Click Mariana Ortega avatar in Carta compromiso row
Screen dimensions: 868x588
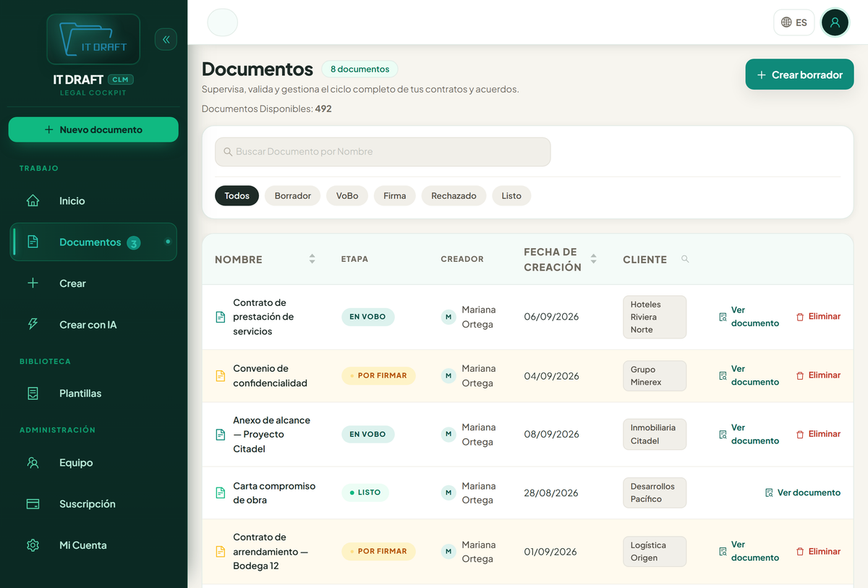pyautogui.click(x=448, y=493)
